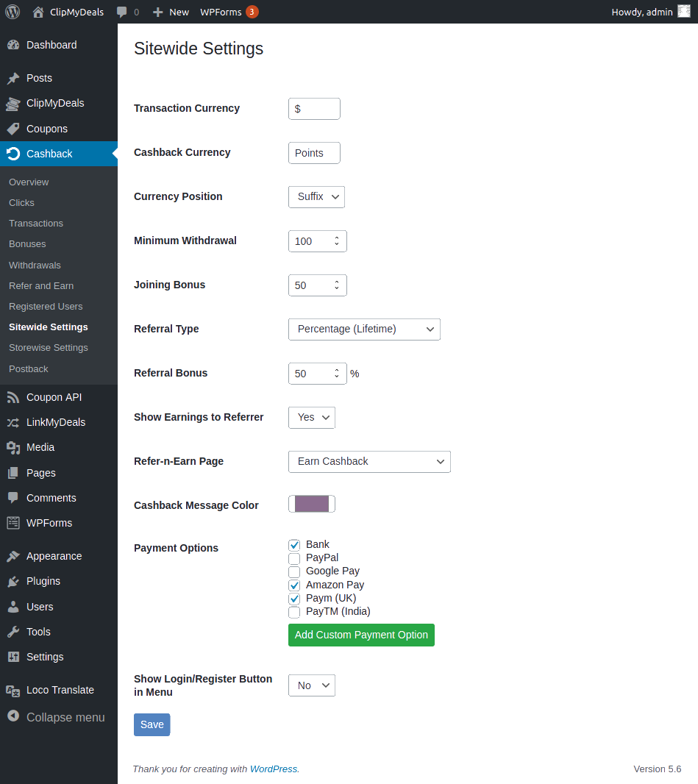Click the Save button
698x784 pixels.
(x=152, y=724)
